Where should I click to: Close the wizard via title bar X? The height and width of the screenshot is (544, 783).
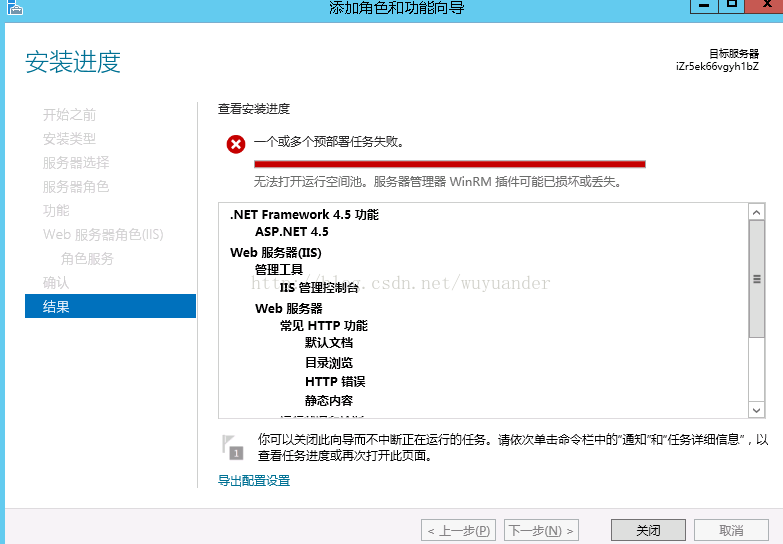(x=766, y=5)
